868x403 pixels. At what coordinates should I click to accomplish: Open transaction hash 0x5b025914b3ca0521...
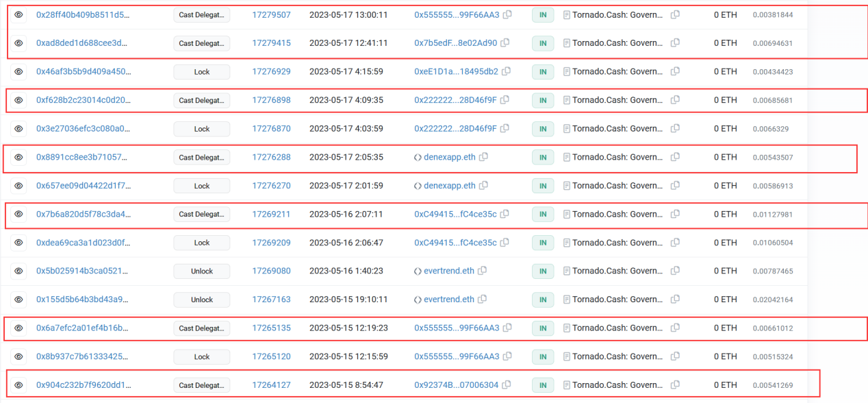(81, 271)
